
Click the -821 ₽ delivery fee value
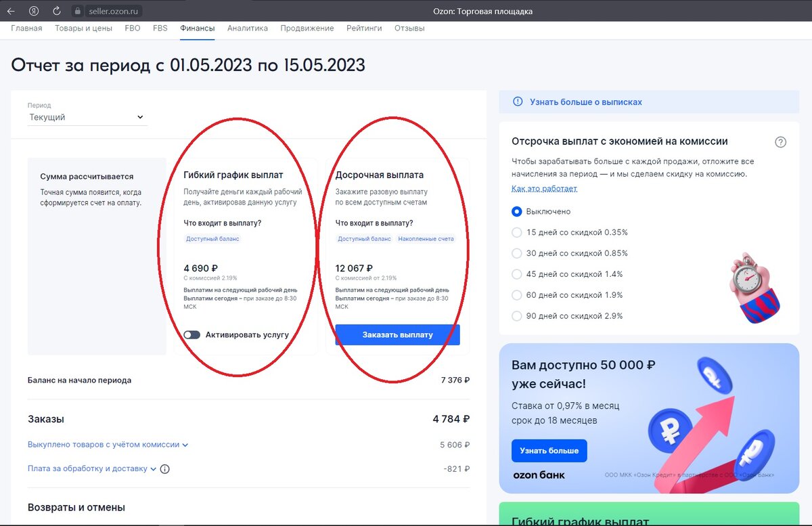[456, 468]
